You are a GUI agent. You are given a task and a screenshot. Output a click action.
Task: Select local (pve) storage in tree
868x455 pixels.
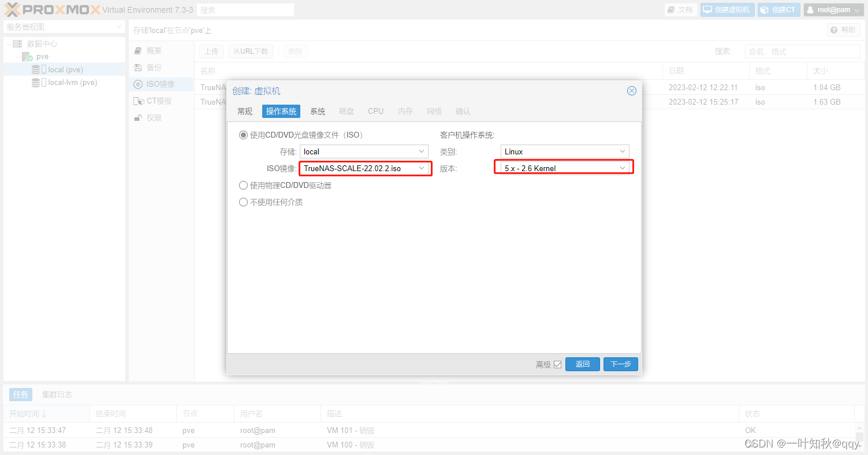[x=64, y=69]
